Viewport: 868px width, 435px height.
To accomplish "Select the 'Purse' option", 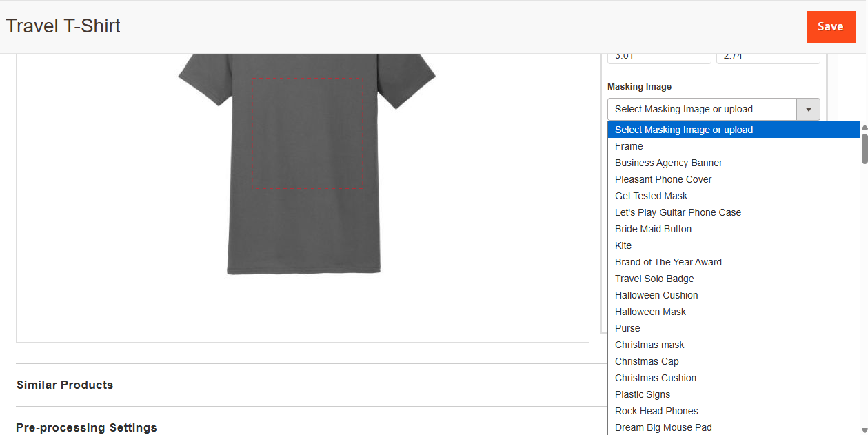I will (627, 328).
